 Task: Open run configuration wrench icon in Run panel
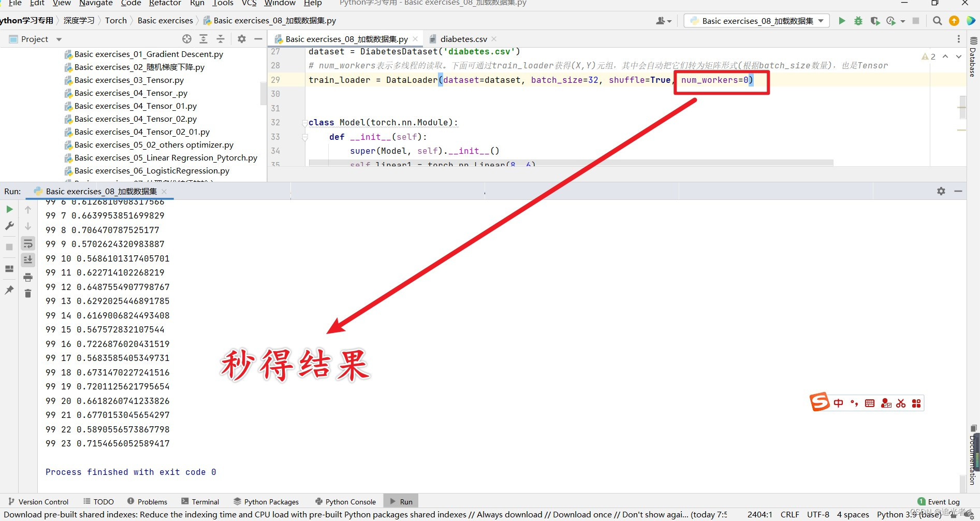tap(9, 226)
